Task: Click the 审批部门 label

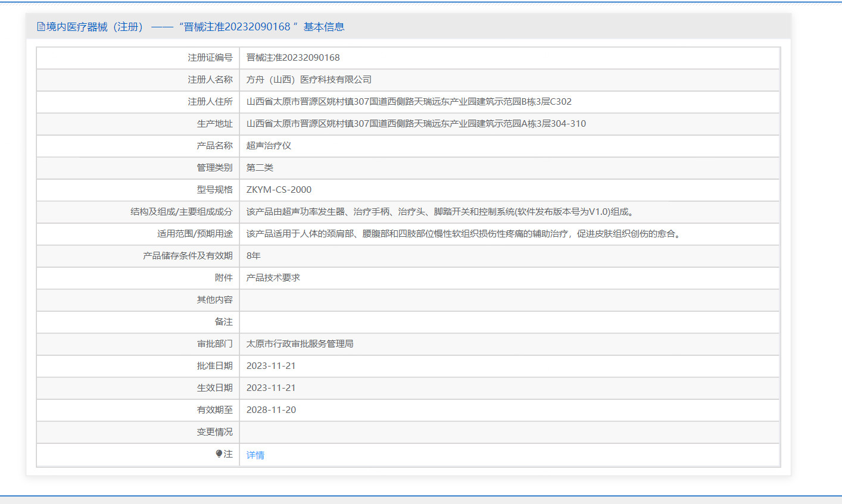Action: click(x=215, y=344)
